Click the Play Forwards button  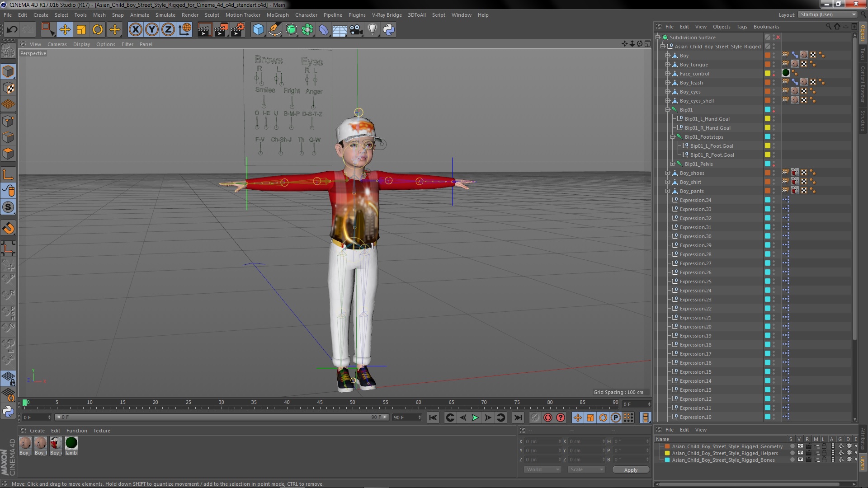pyautogui.click(x=475, y=418)
